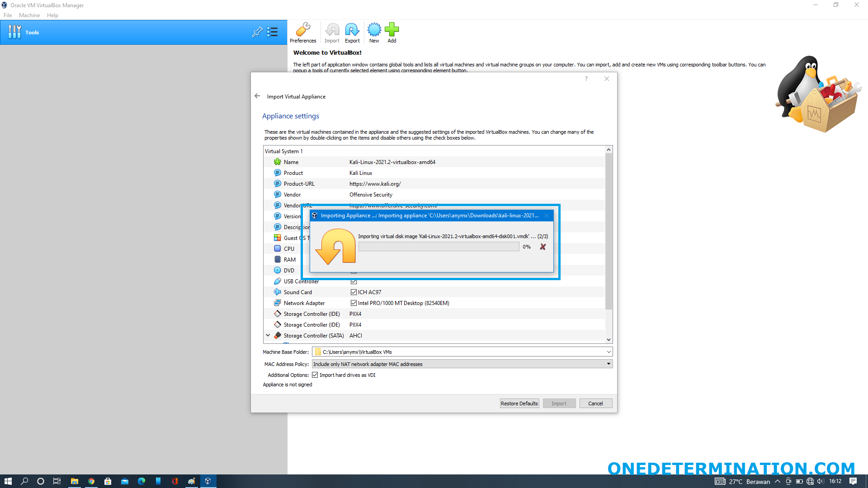Select the Offensive Security vendor value

coord(371,194)
